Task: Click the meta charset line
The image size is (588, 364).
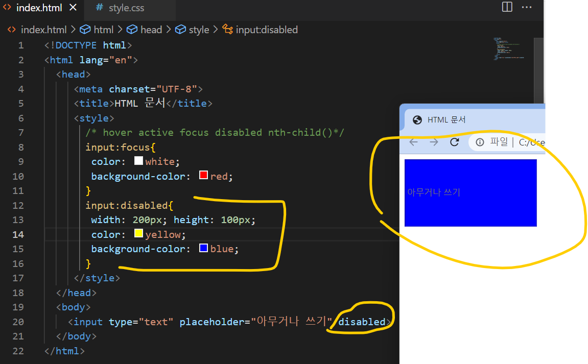Action: (138, 89)
